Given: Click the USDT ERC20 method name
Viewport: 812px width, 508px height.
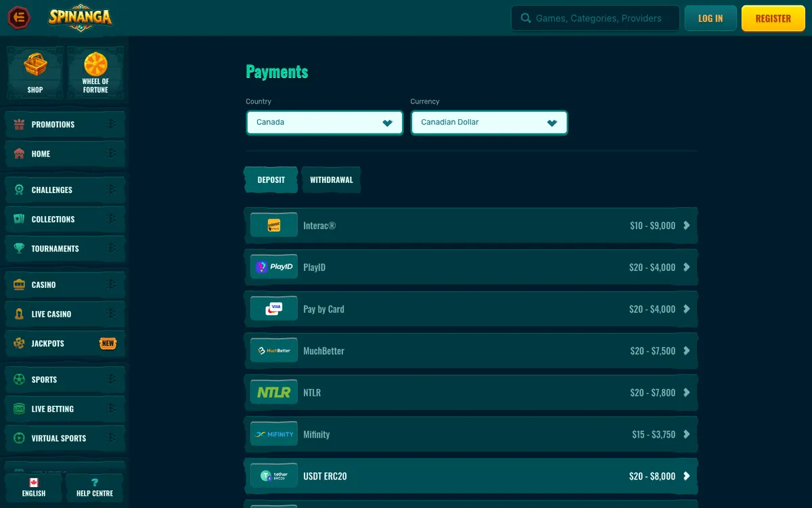Looking at the screenshot, I should click(x=325, y=476).
